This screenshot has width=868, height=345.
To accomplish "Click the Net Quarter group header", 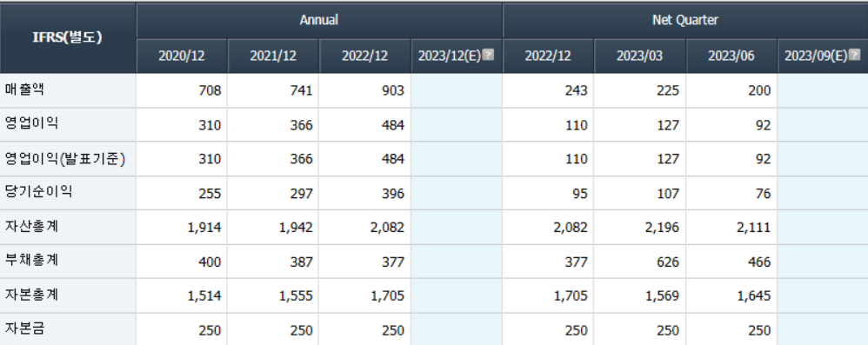I will tap(685, 20).
